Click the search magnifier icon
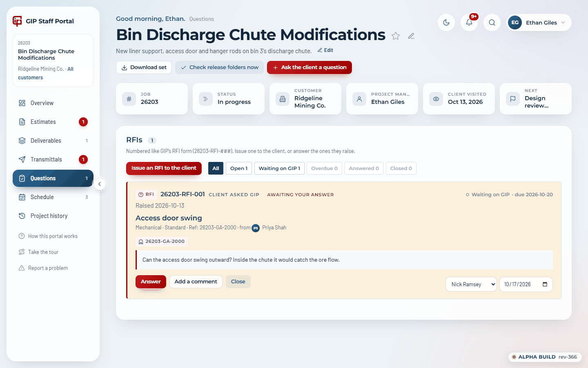The height and width of the screenshot is (368, 588). 492,22
